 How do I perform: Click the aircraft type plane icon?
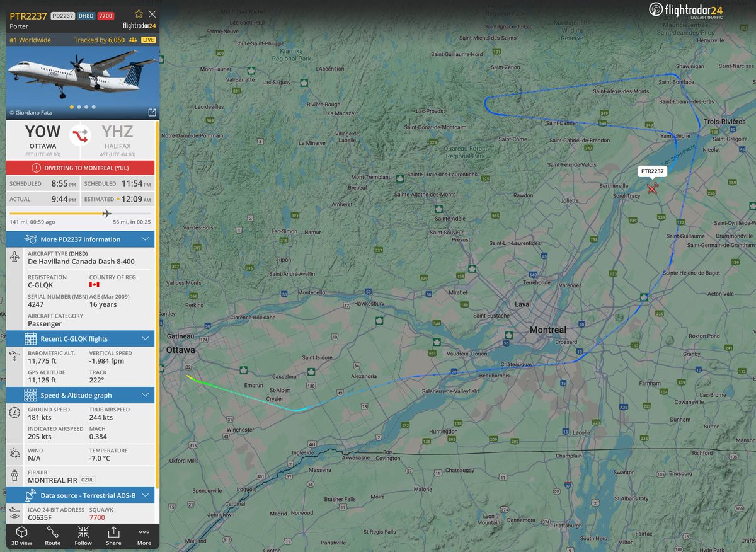[15, 257]
